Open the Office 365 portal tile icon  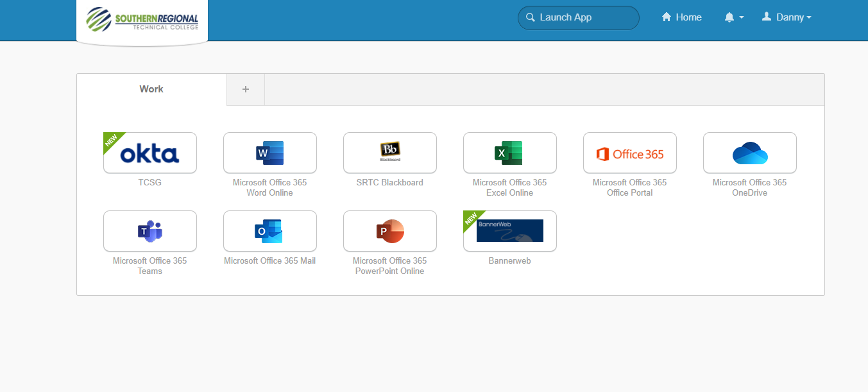(630, 153)
